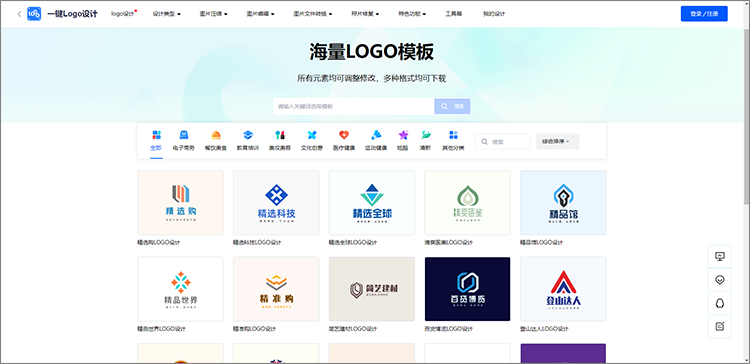Click the 简艺建材LOGO设计 caption link
The width and height of the screenshot is (750, 364).
pyautogui.click(x=353, y=329)
